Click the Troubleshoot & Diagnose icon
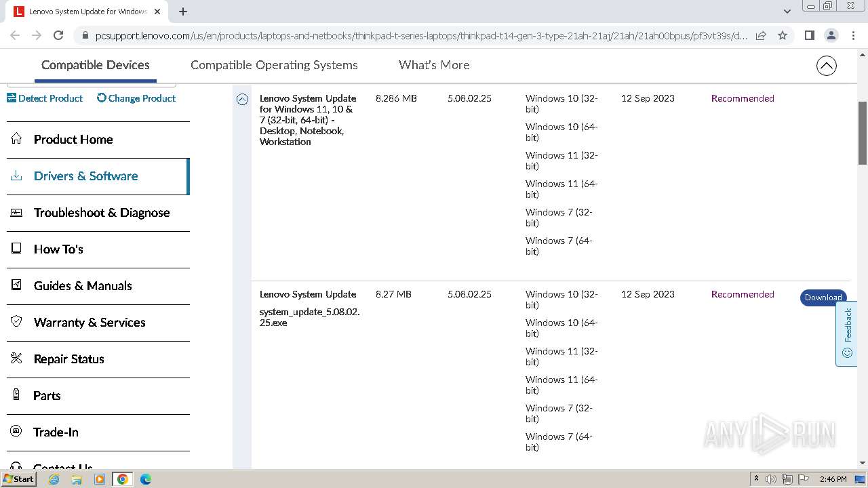This screenshot has height=488, width=868. [x=16, y=212]
